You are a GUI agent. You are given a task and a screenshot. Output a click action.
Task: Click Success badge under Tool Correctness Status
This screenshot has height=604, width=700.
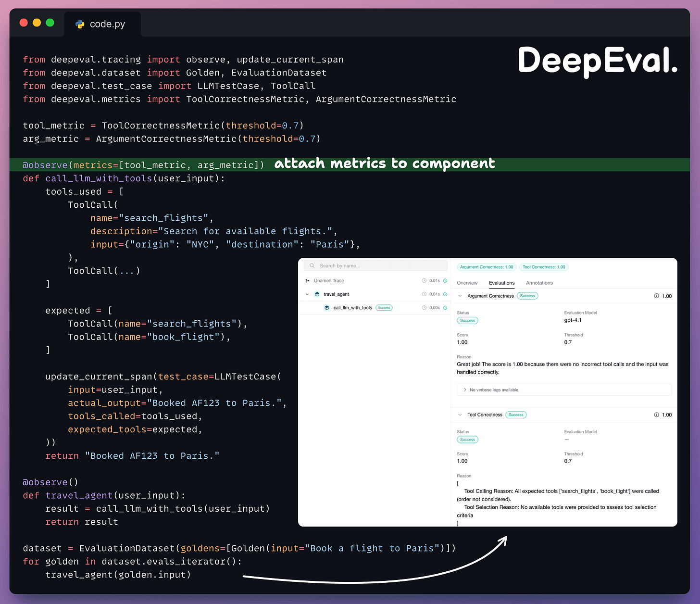click(x=467, y=440)
